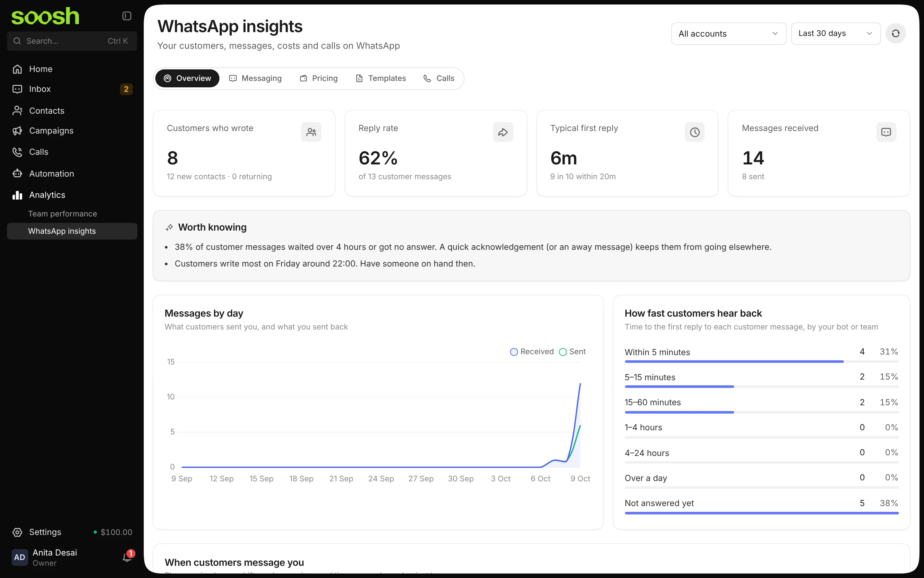Click the Reply rate arrow icon
This screenshot has width=924, height=578.
tap(503, 132)
